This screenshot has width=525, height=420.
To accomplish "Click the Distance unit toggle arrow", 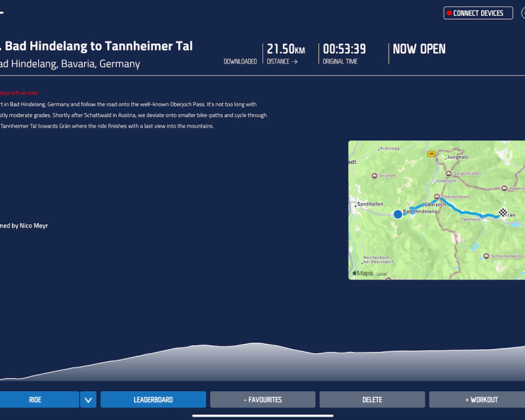I will tap(294, 62).
